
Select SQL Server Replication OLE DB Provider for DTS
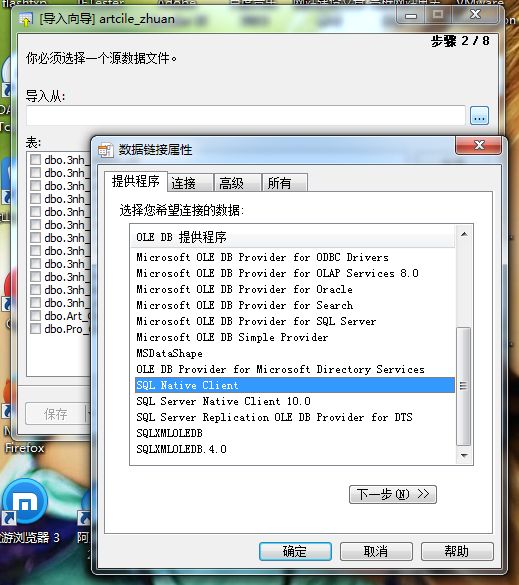click(274, 417)
